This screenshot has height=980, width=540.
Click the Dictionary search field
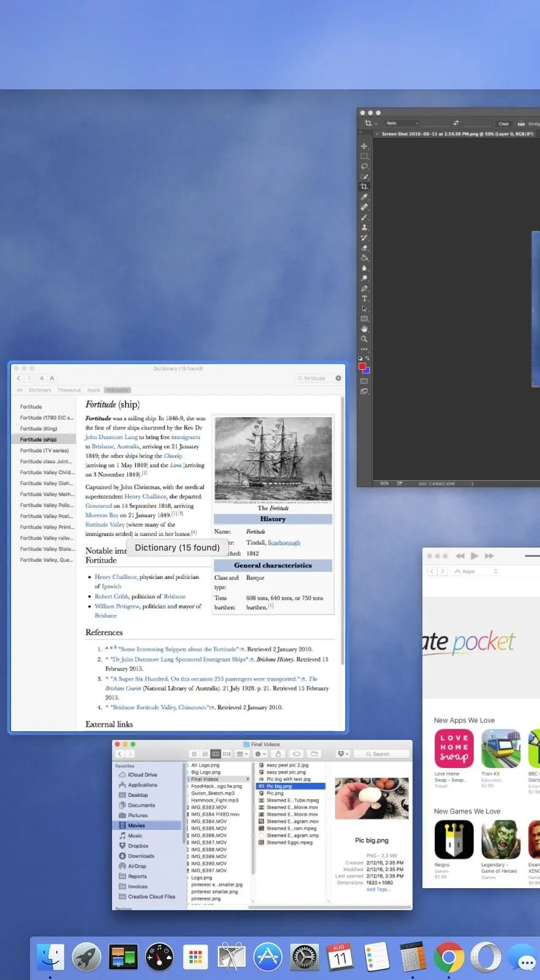tap(318, 378)
